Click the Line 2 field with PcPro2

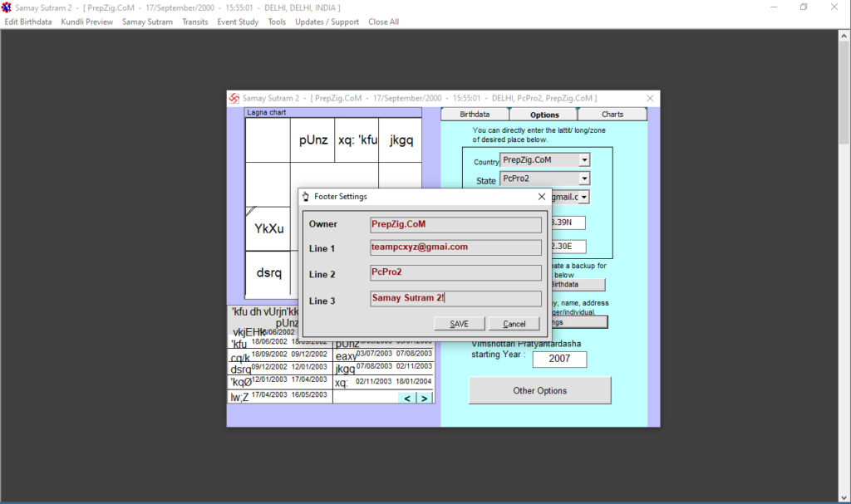(455, 272)
